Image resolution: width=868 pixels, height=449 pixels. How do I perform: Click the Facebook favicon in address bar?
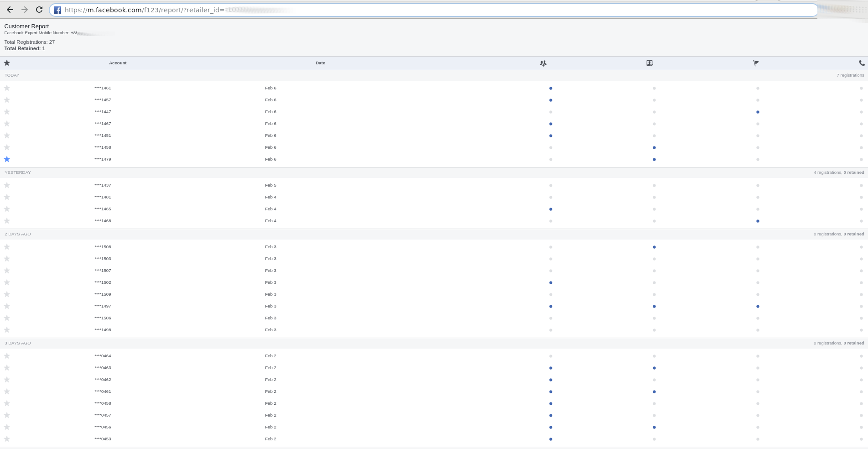(x=57, y=10)
